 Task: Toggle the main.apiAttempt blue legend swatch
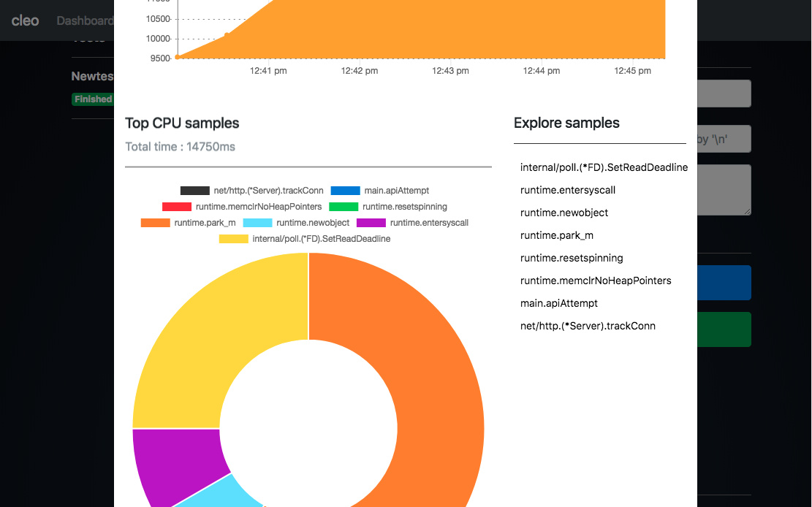click(x=345, y=191)
